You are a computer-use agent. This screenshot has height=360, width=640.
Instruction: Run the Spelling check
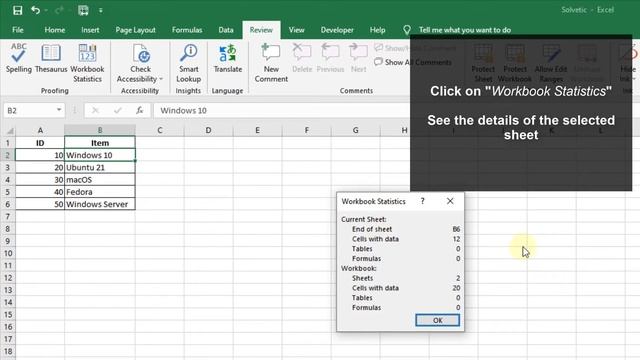pyautogui.click(x=18, y=58)
